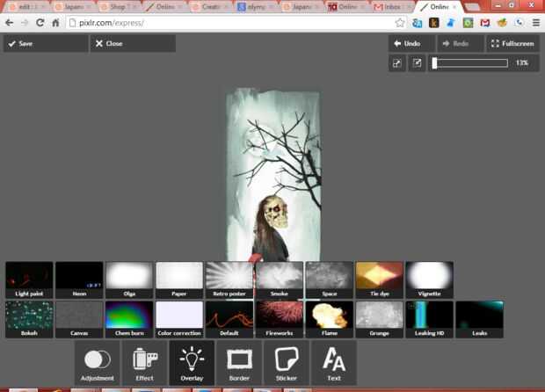Open the Default overlay set
This screenshot has height=392, width=545.
click(x=229, y=319)
